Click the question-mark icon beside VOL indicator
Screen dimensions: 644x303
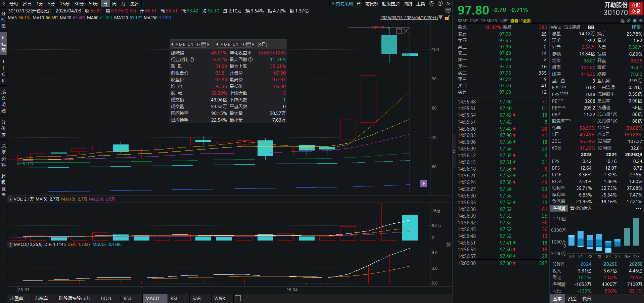tap(10, 199)
